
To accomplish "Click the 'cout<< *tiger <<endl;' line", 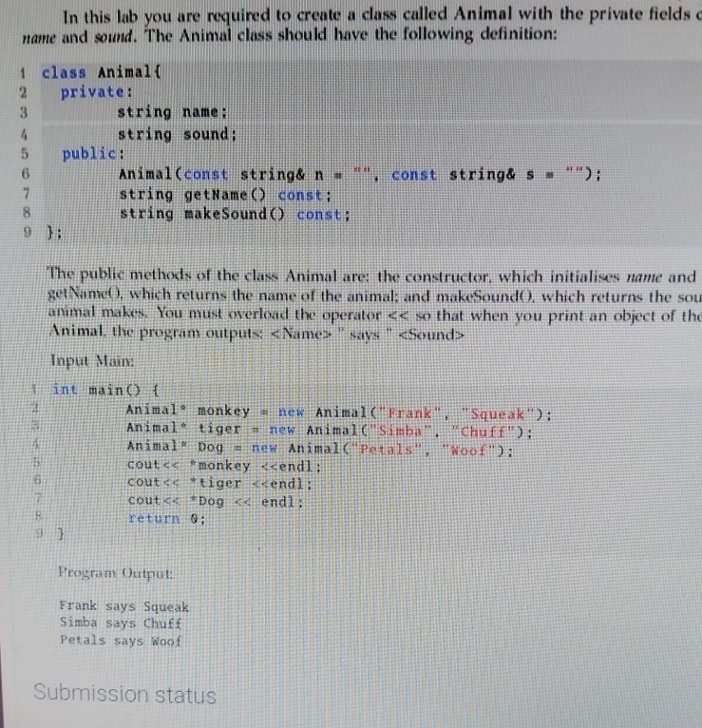I will [x=220, y=483].
